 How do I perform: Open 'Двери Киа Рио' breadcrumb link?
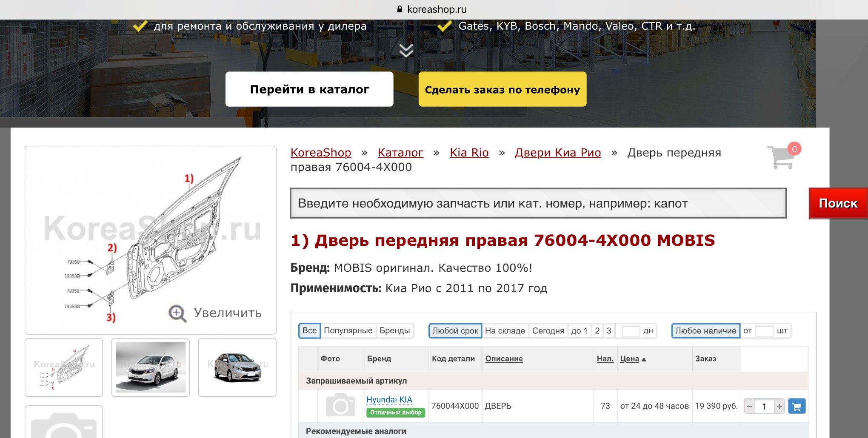pyautogui.click(x=558, y=153)
